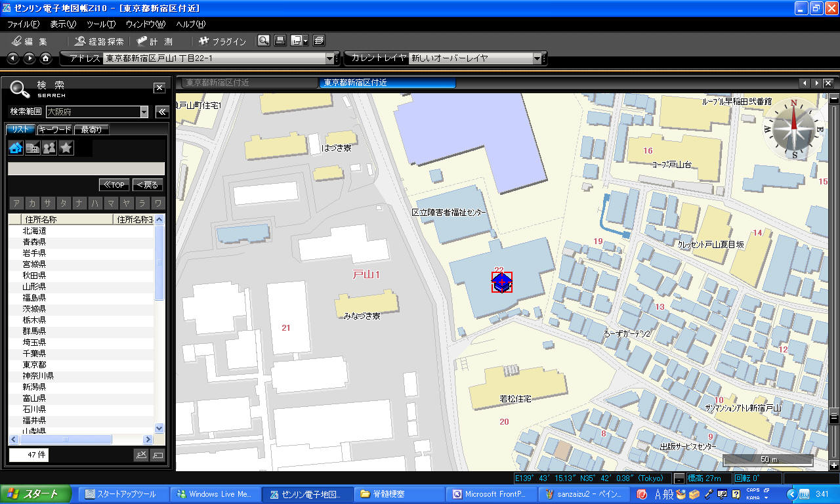Select the building facility search icon
Screen dimensions: 840x504
pyautogui.click(x=33, y=148)
